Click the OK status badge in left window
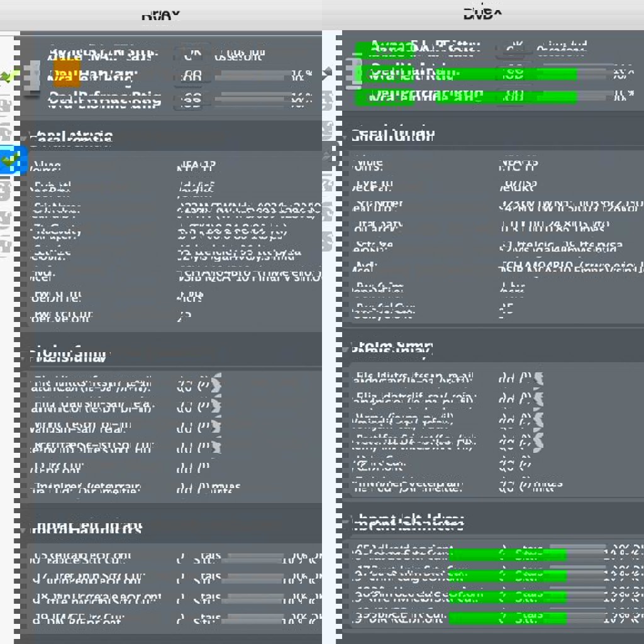644x644 pixels. [191, 55]
